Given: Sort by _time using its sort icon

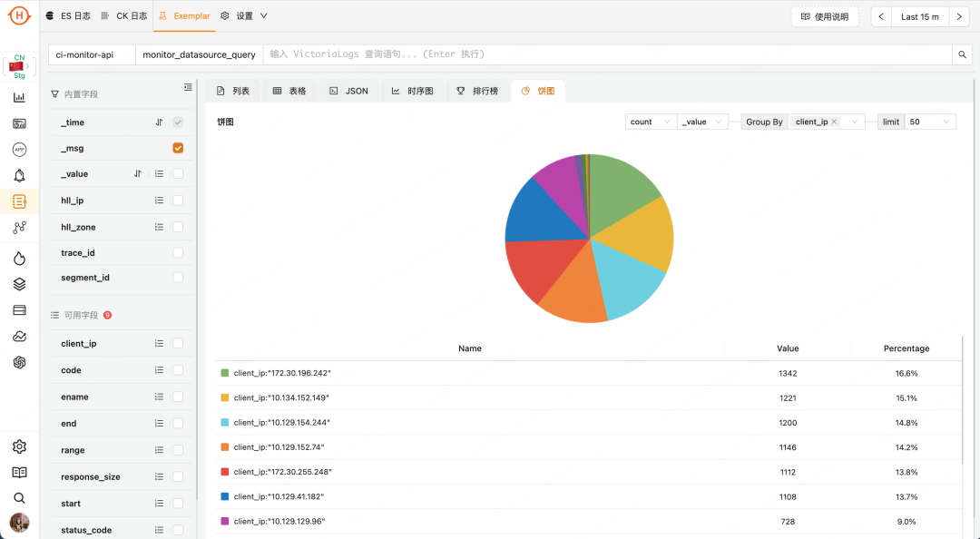Looking at the screenshot, I should click(x=160, y=122).
